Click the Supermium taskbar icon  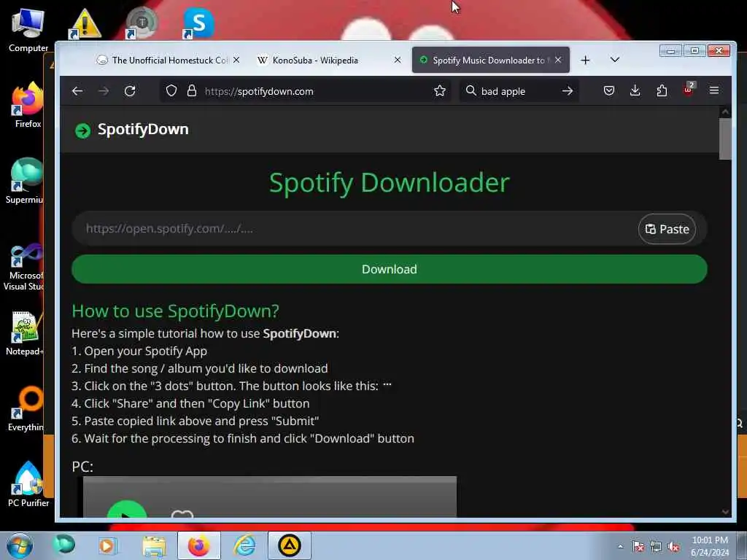tap(64, 545)
